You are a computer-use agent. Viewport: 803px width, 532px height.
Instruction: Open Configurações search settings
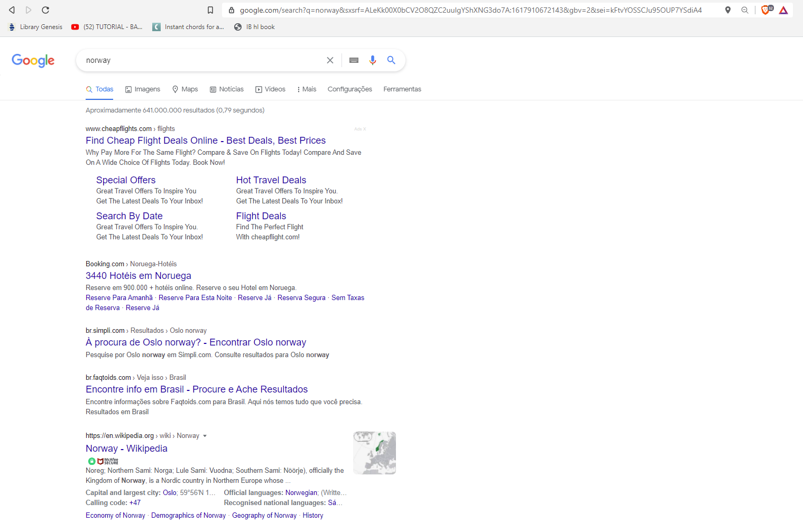click(x=350, y=89)
